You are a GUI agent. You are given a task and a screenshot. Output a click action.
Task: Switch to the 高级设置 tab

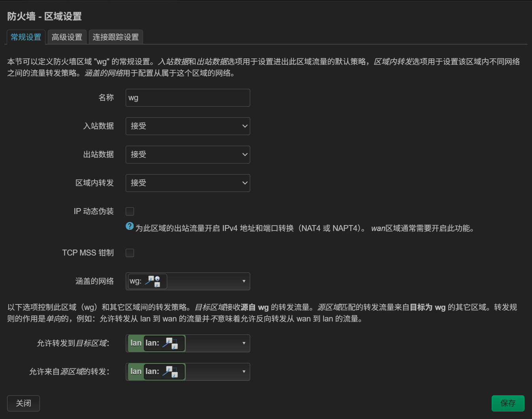click(x=67, y=37)
